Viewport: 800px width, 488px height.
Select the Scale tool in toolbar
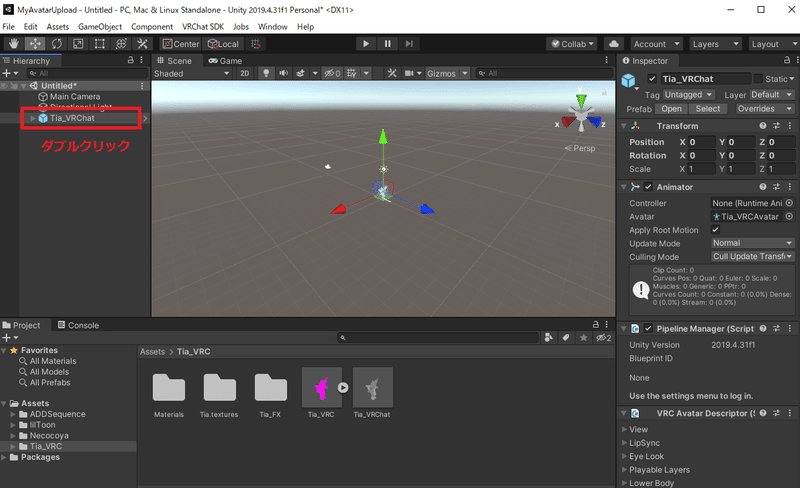point(78,44)
